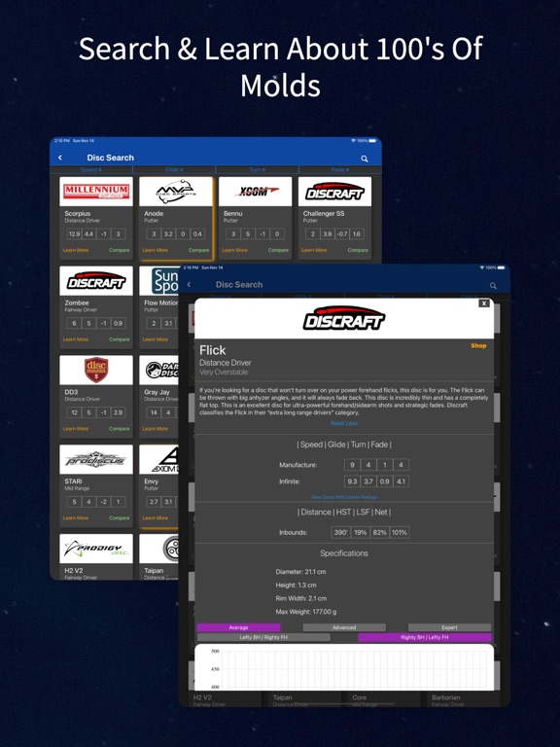Select the Average skill level
560x747 pixels.
pos(238,627)
